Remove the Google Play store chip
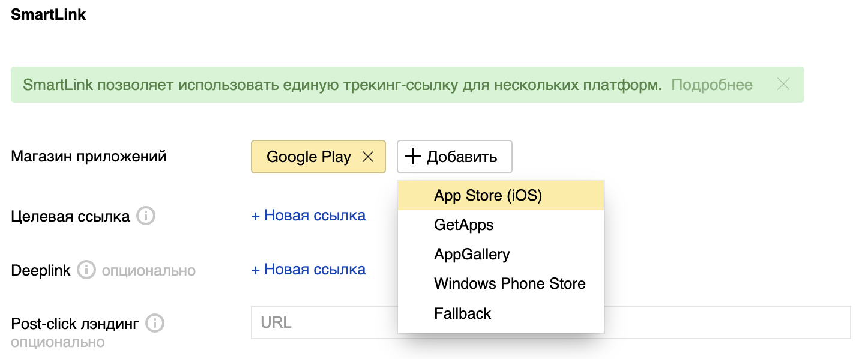868x359 pixels. tap(369, 157)
